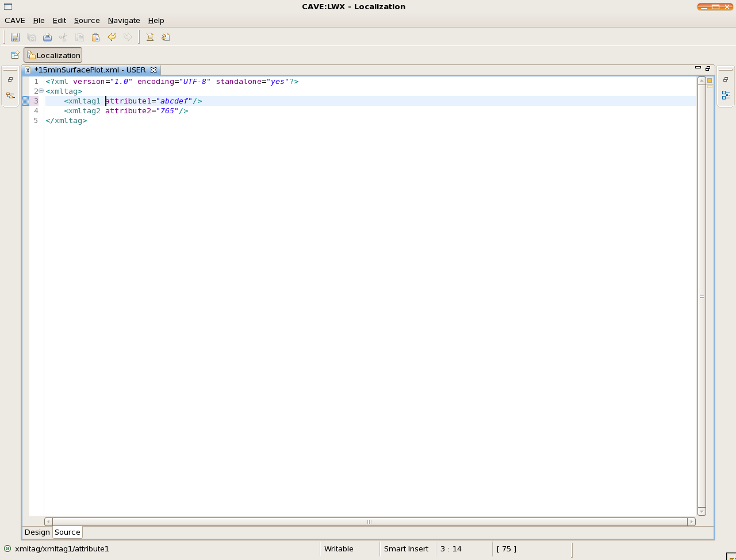Click the horizontal scrollbar left arrow
The width and height of the screenshot is (736, 560).
[x=49, y=522]
